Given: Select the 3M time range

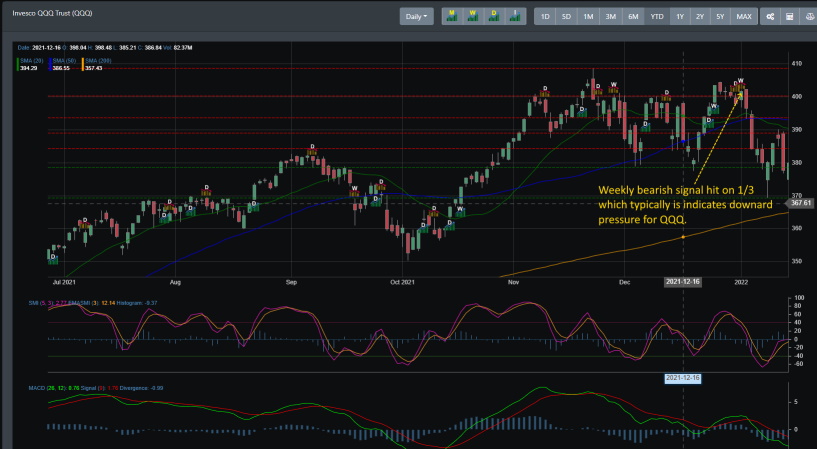Looking at the screenshot, I should [x=611, y=16].
